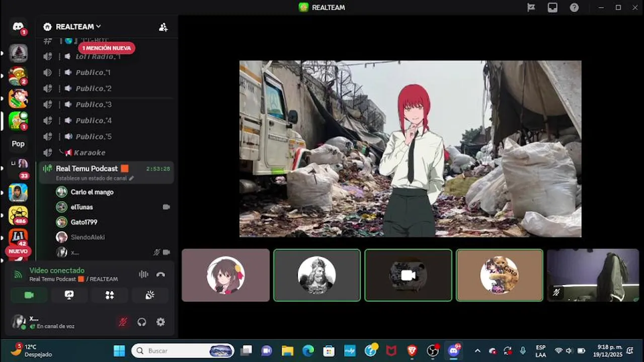Open the soundboard

[x=150, y=295]
